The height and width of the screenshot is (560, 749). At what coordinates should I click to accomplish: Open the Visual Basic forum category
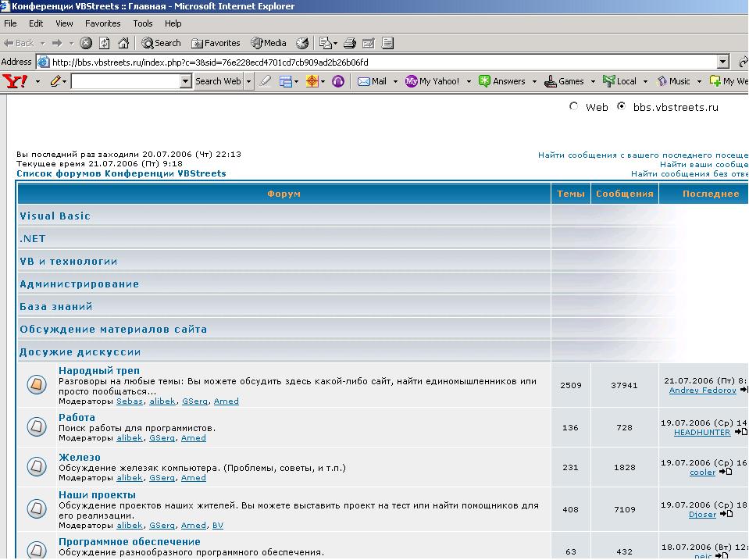(x=55, y=216)
